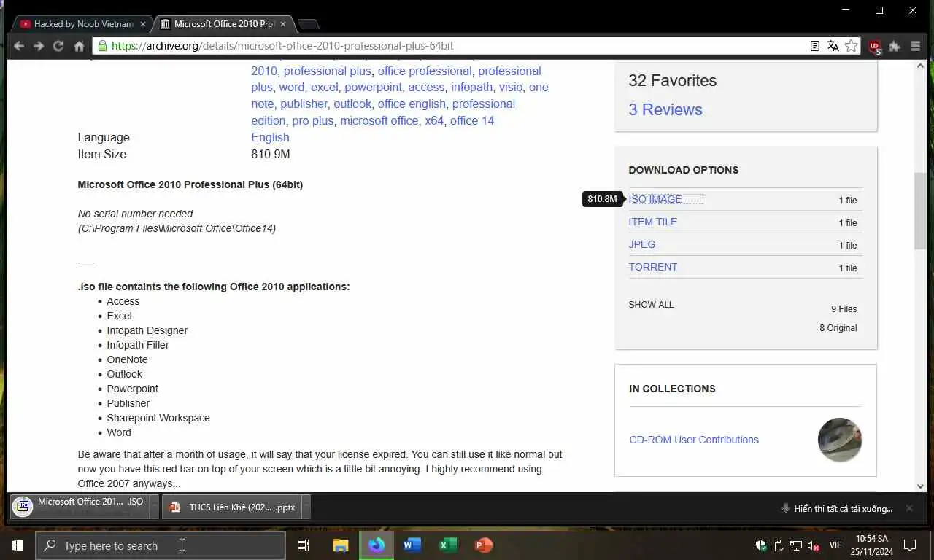Click the green padlock site security icon
The image size is (934, 560).
point(102,46)
